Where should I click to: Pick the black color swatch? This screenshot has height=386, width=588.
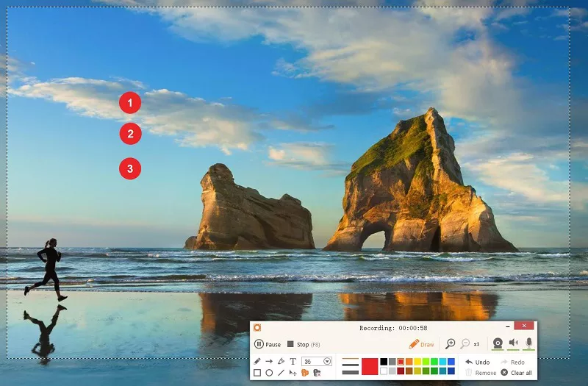tap(384, 362)
